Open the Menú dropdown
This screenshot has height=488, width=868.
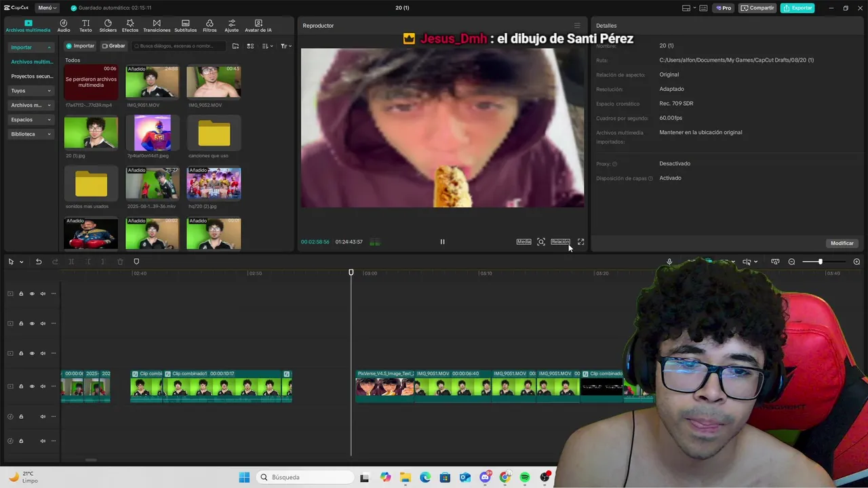click(47, 8)
